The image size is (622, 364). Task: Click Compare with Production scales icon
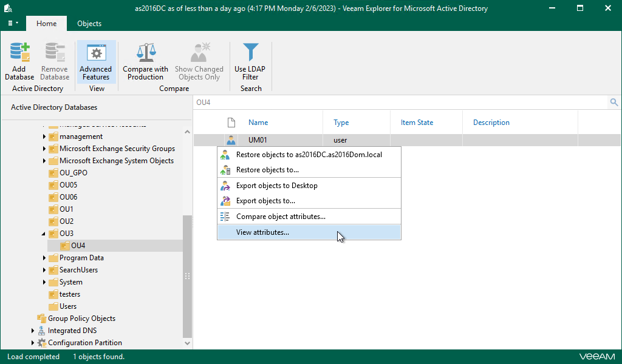click(x=146, y=53)
